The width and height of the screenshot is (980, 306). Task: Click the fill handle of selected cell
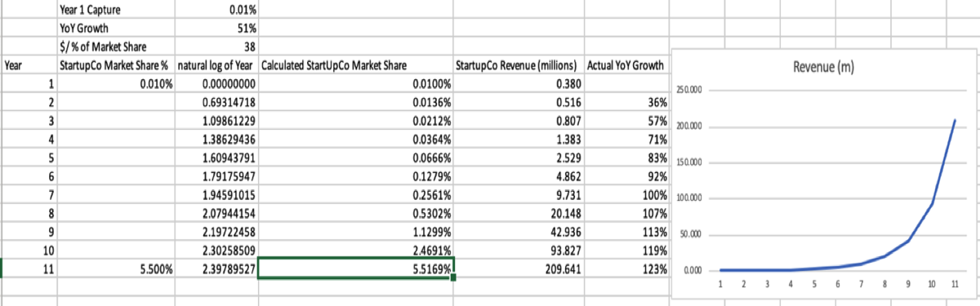453,277
